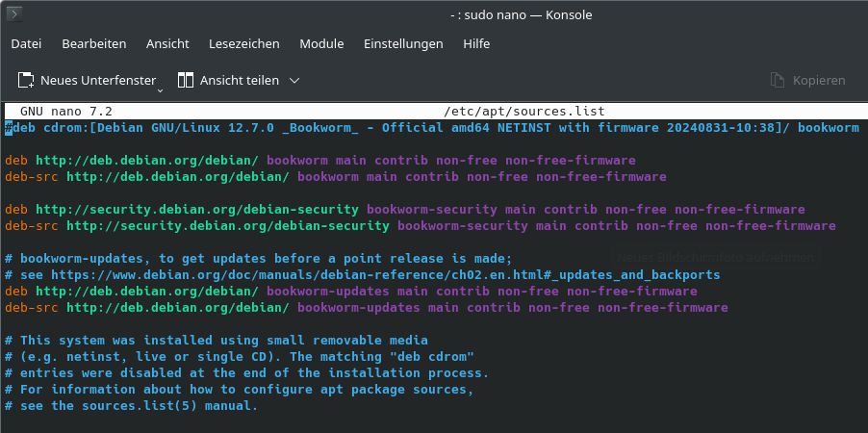The height and width of the screenshot is (433, 868).
Task: Click the first security.debian.org URL
Action: [x=197, y=209]
